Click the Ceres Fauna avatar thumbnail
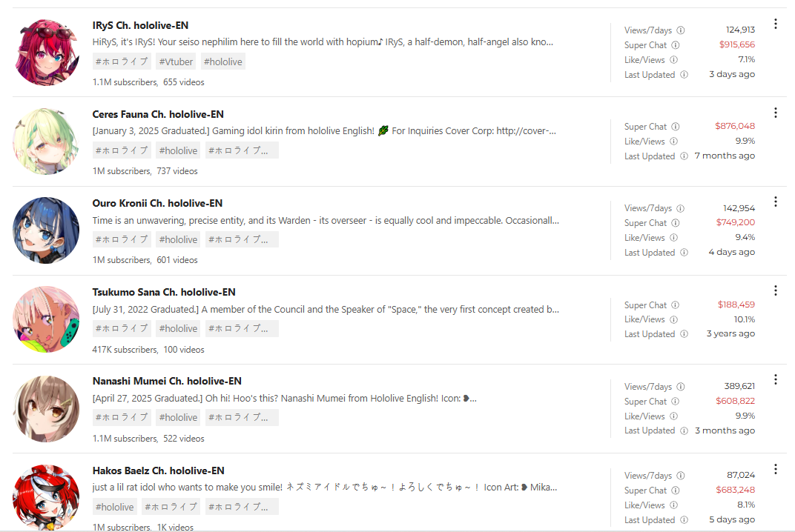 (46, 142)
